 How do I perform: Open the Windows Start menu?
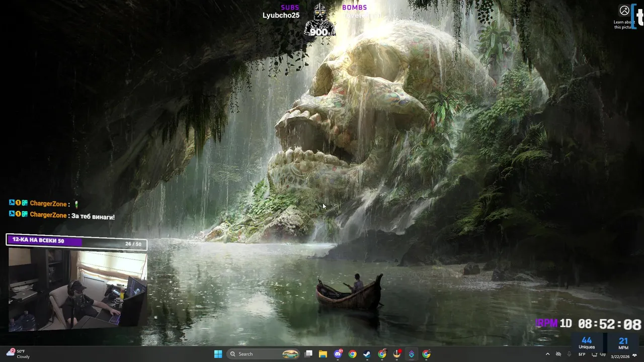[x=218, y=354]
